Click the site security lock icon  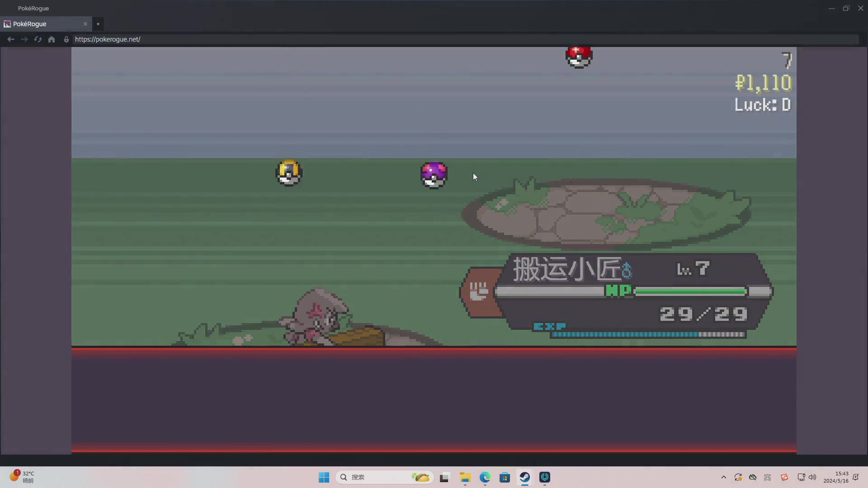(66, 39)
